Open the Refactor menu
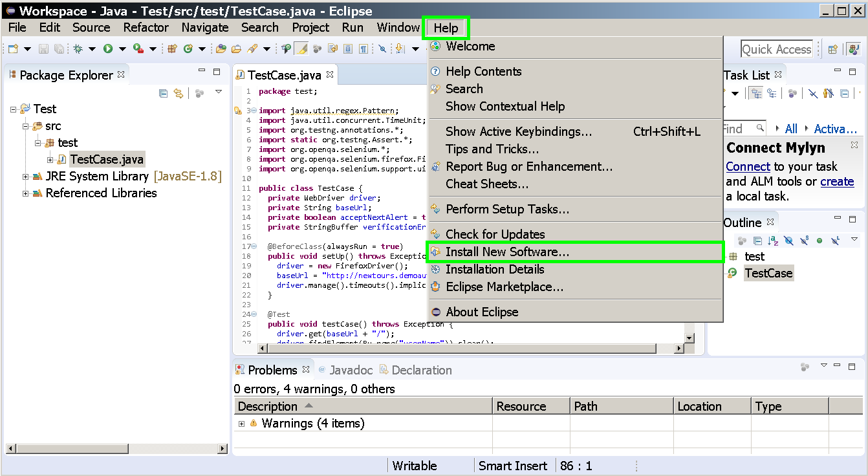The height and width of the screenshot is (476, 868). click(146, 27)
